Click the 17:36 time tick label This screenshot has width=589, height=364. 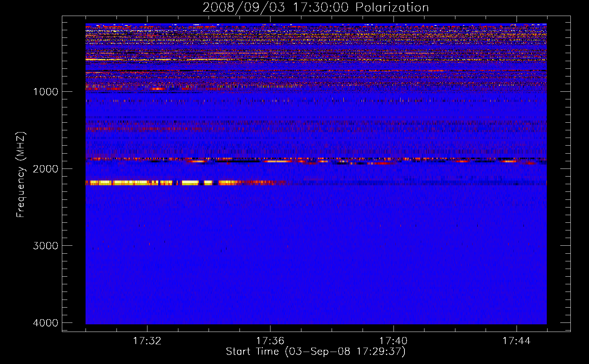coord(270,341)
